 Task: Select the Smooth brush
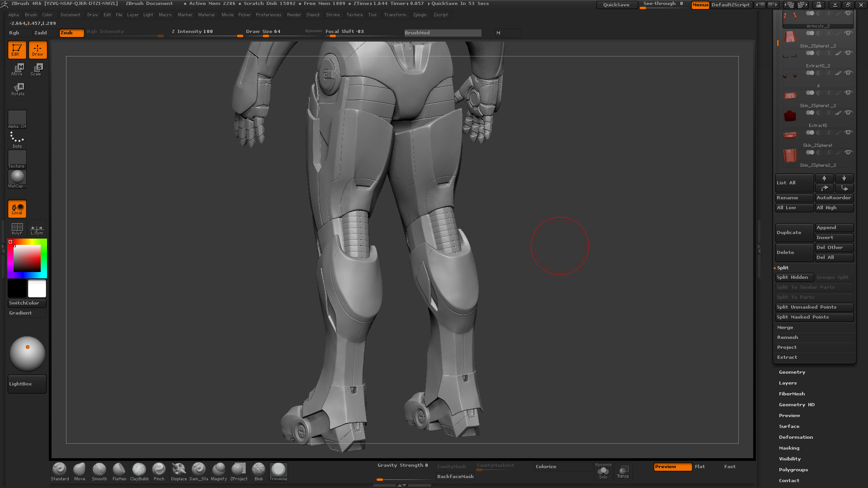[x=99, y=472]
